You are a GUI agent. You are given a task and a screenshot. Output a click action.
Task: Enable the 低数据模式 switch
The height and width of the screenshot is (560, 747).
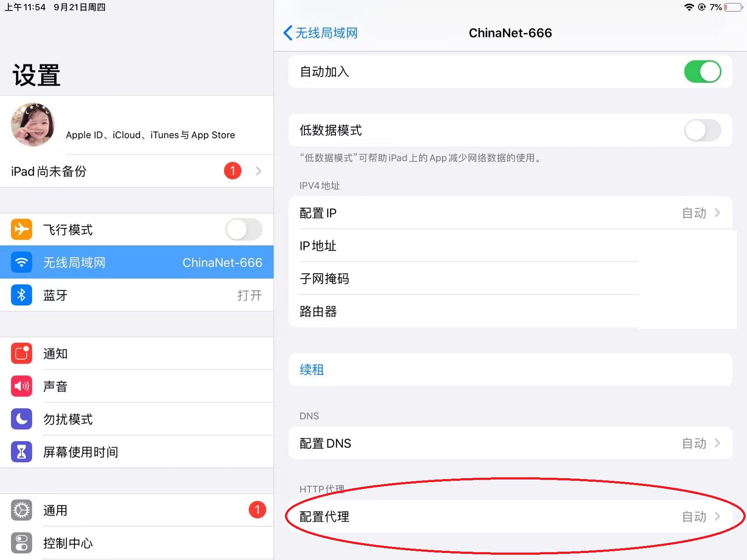coord(702,130)
